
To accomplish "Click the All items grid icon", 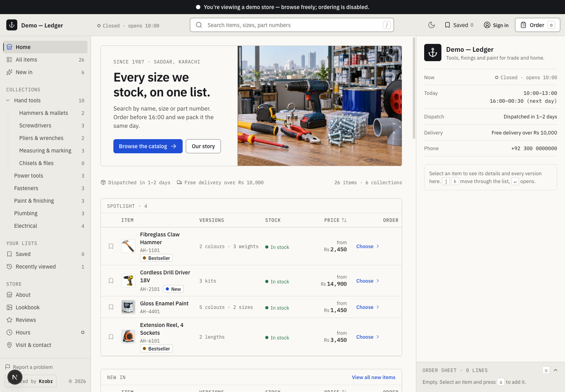I will click(9, 60).
